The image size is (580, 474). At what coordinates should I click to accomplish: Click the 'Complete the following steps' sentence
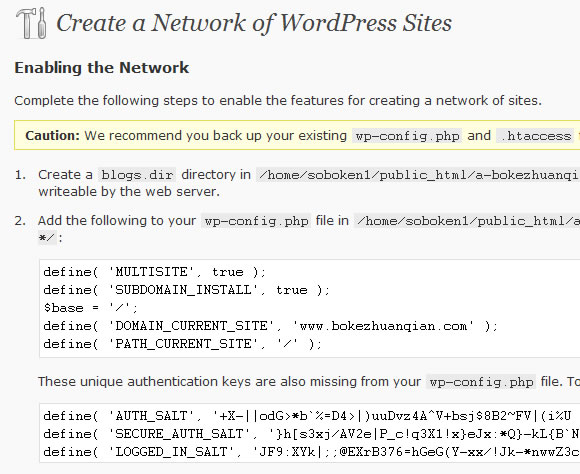click(278, 101)
